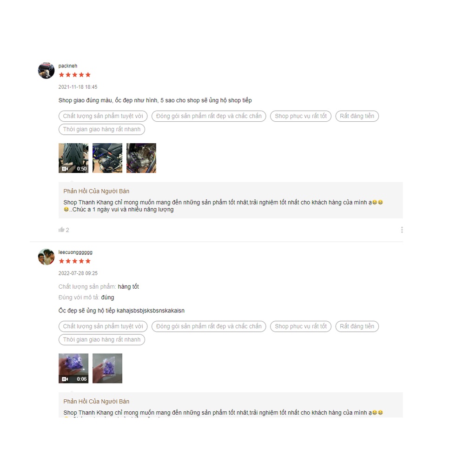Open leecuonggggg username link
The width and height of the screenshot is (476, 476).
(75, 252)
